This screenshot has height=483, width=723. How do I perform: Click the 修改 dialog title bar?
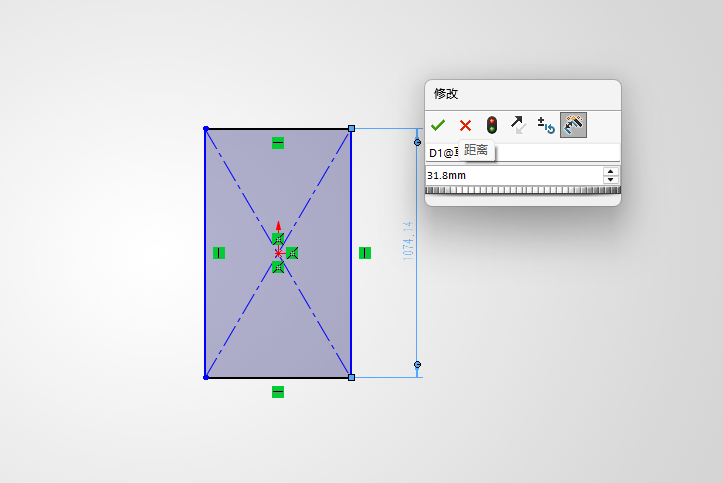[x=522, y=94]
